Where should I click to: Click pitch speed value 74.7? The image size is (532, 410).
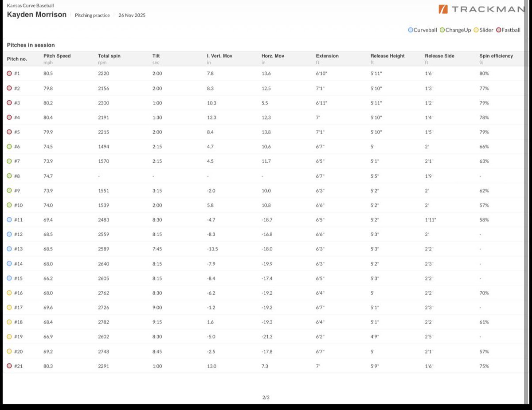click(48, 176)
